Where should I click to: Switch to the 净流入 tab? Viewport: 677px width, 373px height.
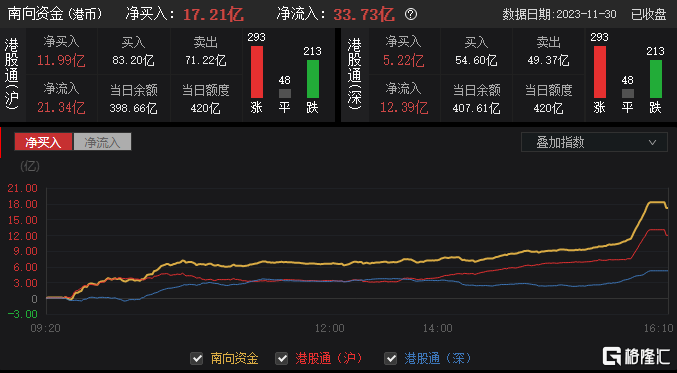point(102,142)
